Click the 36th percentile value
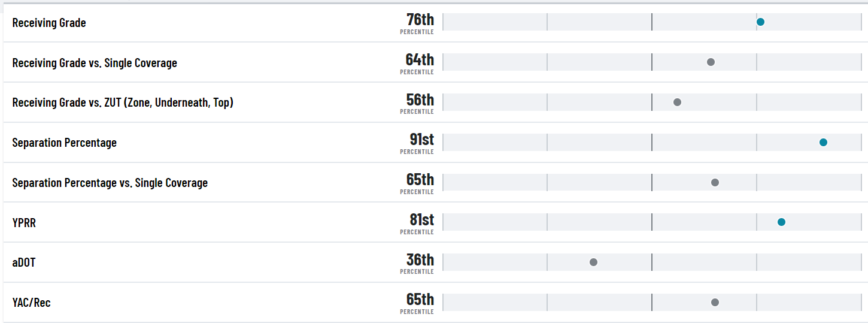 pyautogui.click(x=420, y=260)
